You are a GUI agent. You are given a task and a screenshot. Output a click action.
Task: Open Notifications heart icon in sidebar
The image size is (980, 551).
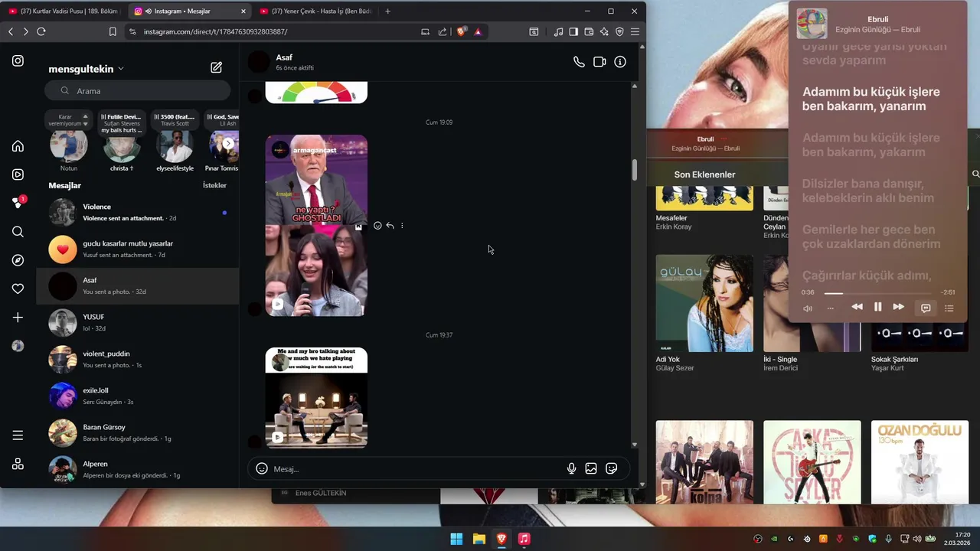(18, 289)
